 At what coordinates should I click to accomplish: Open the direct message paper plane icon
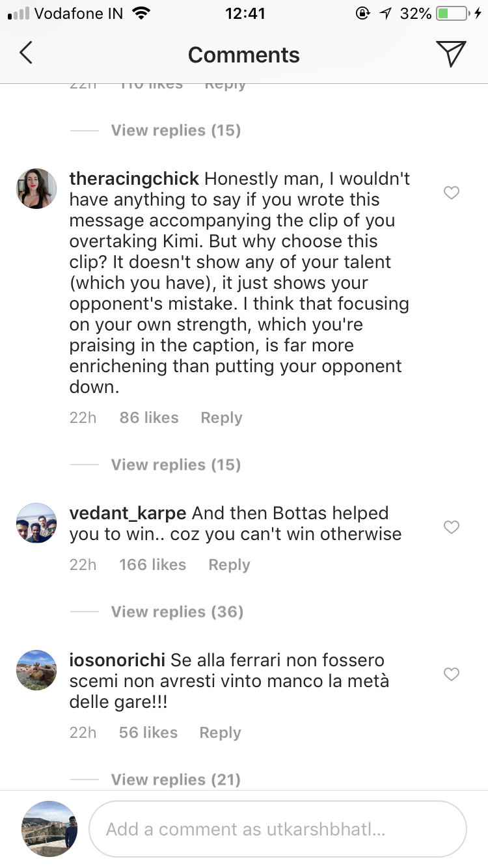451,54
